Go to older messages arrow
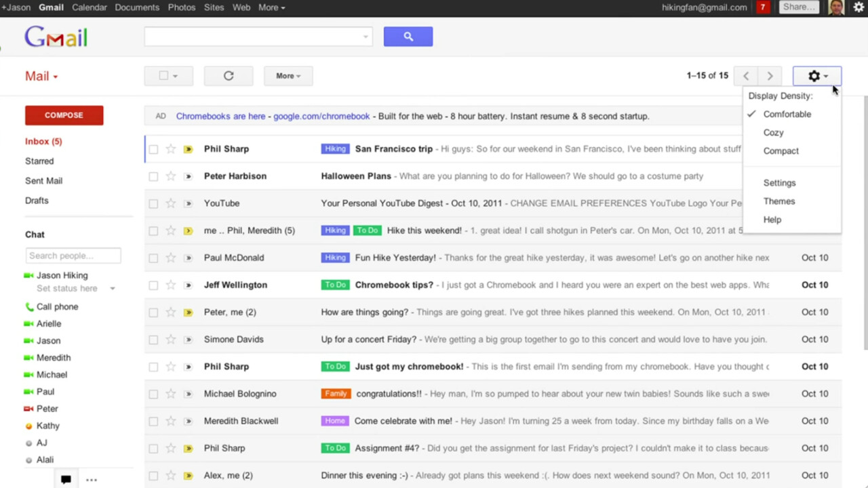This screenshot has height=488, width=868. [x=770, y=76]
